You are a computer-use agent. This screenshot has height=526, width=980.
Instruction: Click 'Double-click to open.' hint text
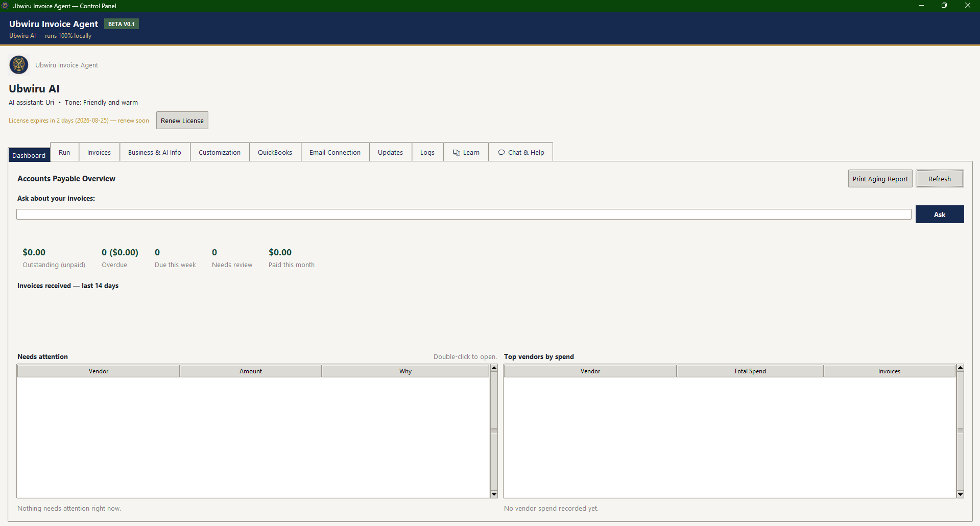click(465, 357)
